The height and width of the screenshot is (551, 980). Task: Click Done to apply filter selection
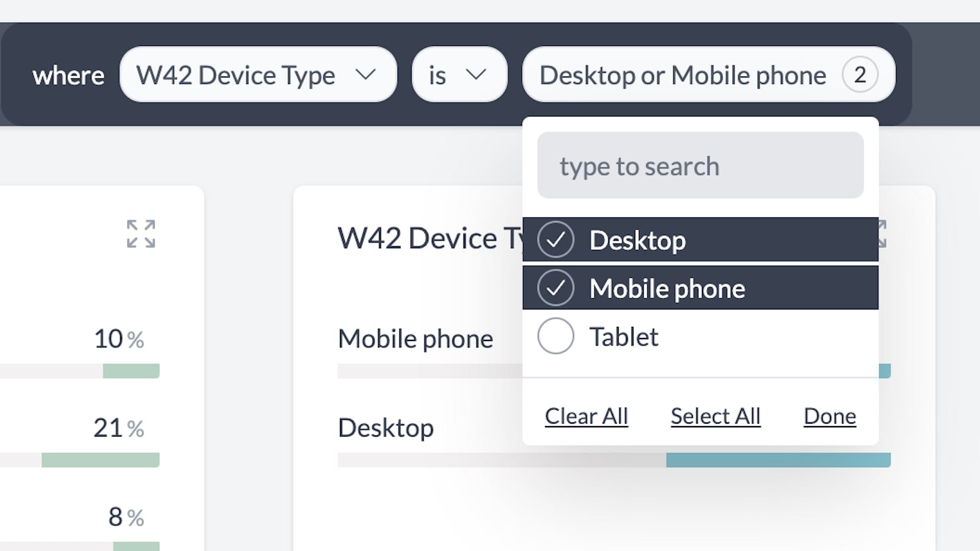click(829, 416)
